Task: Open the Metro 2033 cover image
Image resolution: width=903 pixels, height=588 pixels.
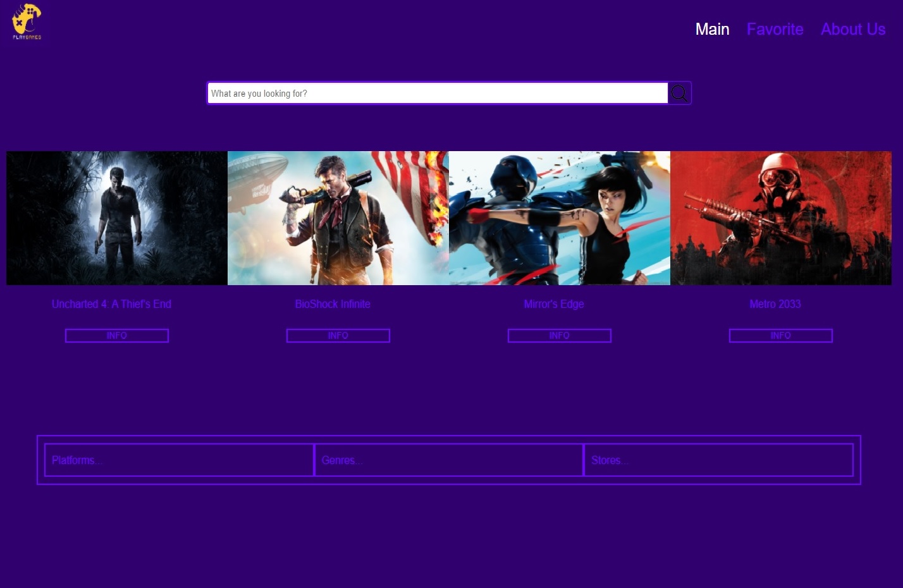Action: pos(781,218)
